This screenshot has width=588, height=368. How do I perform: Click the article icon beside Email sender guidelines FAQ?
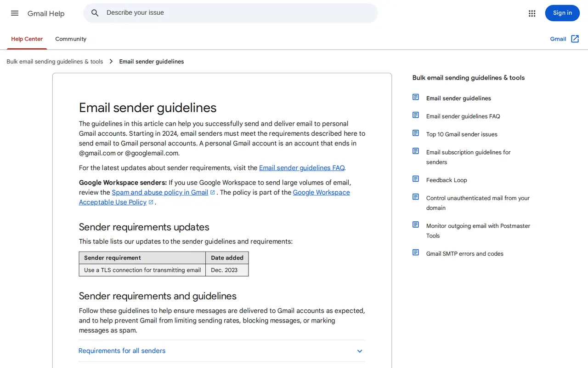[x=416, y=115]
